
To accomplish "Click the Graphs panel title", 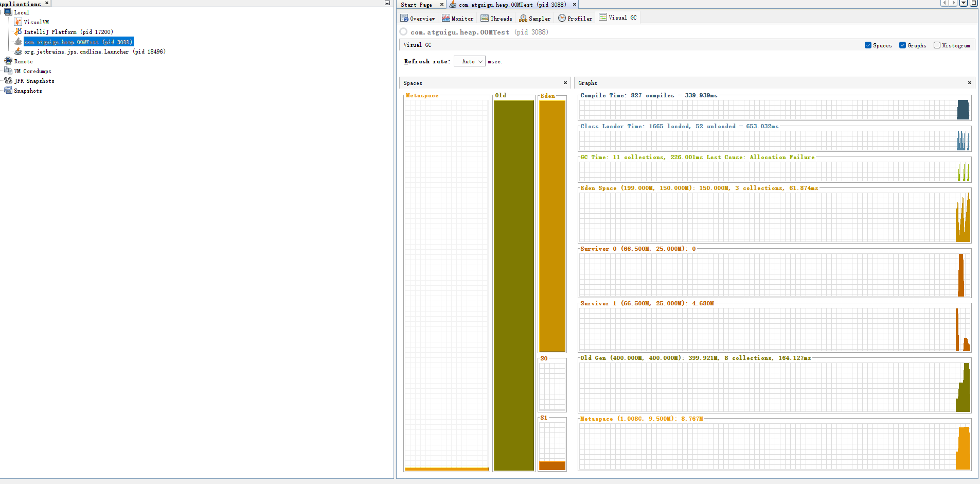I will point(587,83).
